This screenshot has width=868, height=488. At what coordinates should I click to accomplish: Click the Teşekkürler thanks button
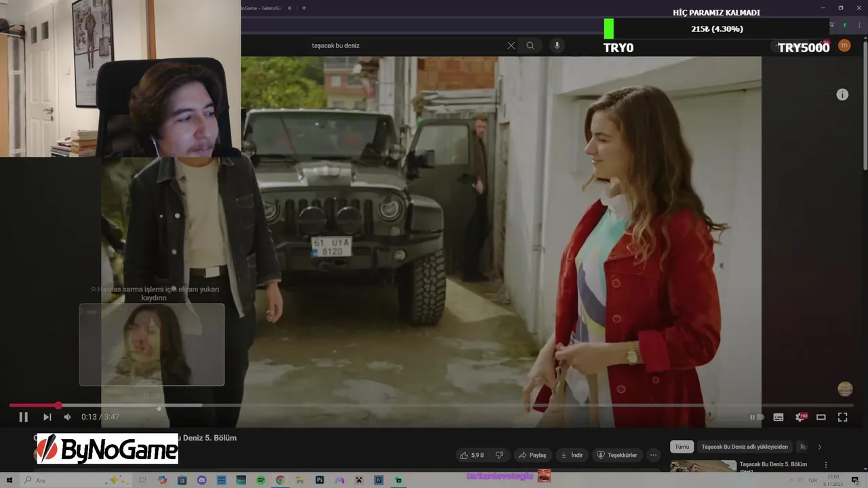coord(618,455)
